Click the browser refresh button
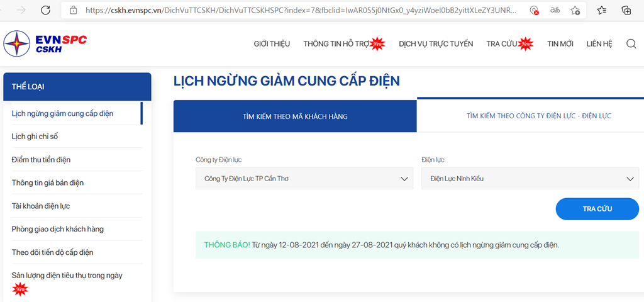The image size is (644, 302). tap(45, 10)
